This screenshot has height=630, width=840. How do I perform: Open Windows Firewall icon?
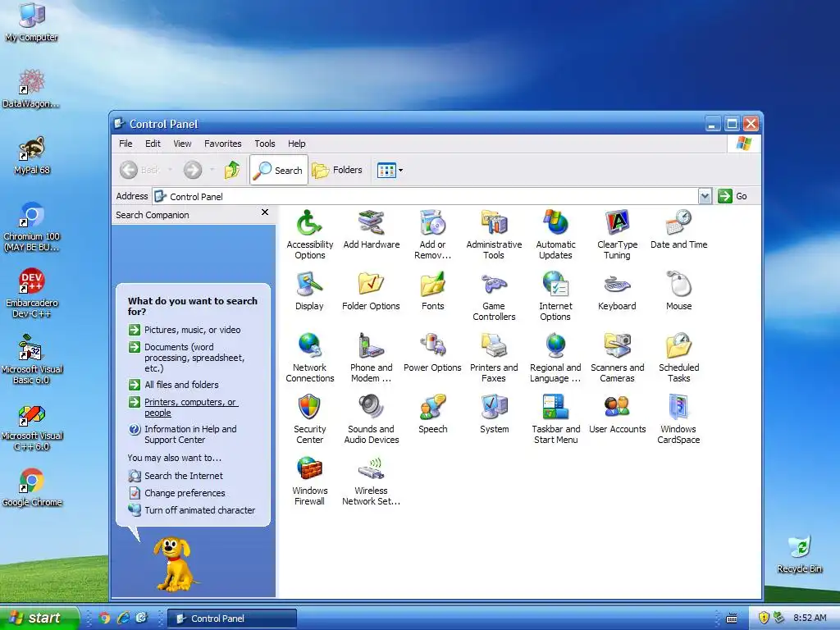pos(309,481)
